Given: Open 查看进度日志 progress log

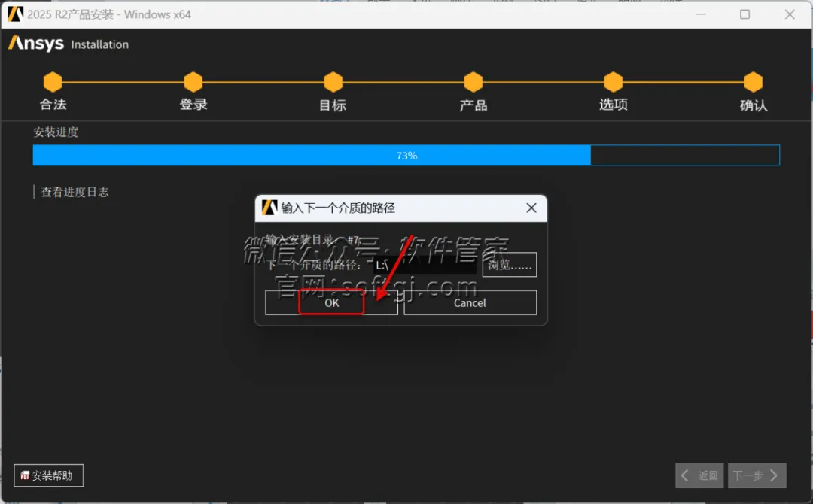Looking at the screenshot, I should [75, 192].
